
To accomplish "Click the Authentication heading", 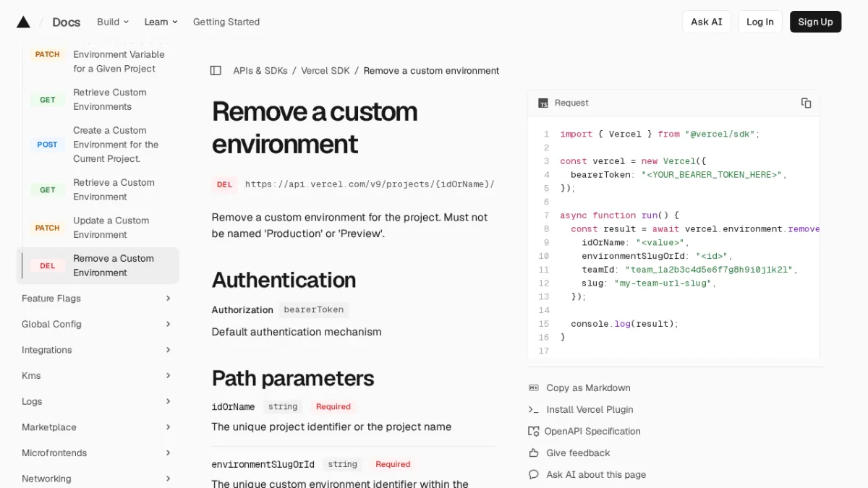I will point(284,280).
